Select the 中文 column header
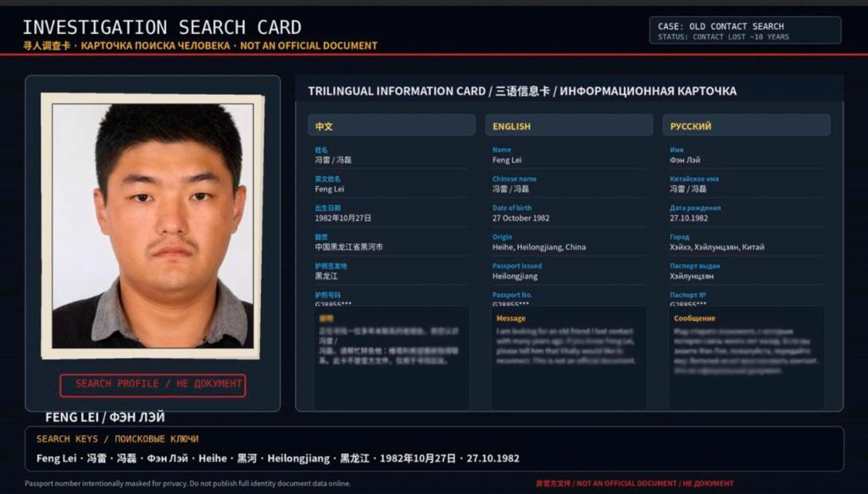The height and width of the screenshot is (494, 868). tap(392, 125)
